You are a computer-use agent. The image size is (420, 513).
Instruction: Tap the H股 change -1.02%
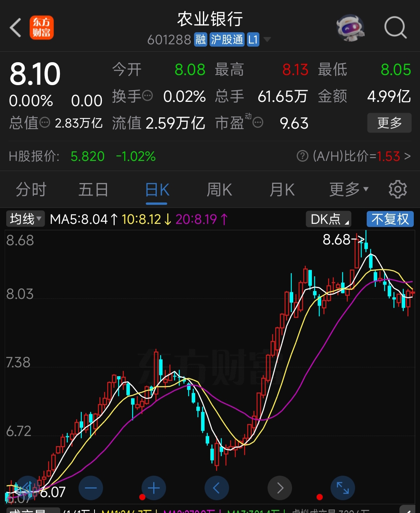(x=136, y=156)
